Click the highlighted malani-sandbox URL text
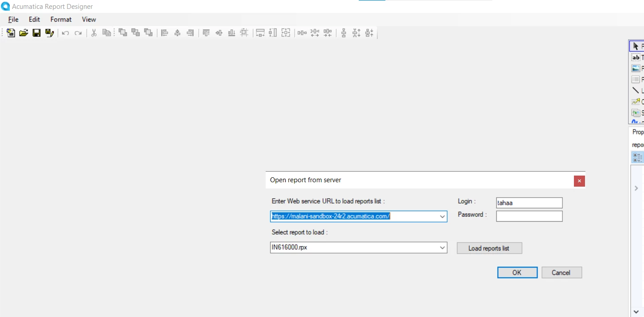The width and height of the screenshot is (644, 317). coord(331,216)
